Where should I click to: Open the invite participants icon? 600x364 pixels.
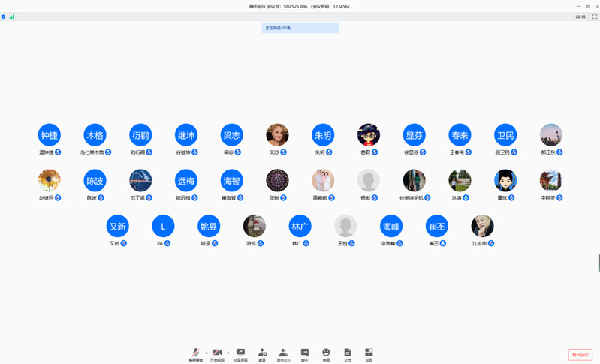tap(262, 353)
